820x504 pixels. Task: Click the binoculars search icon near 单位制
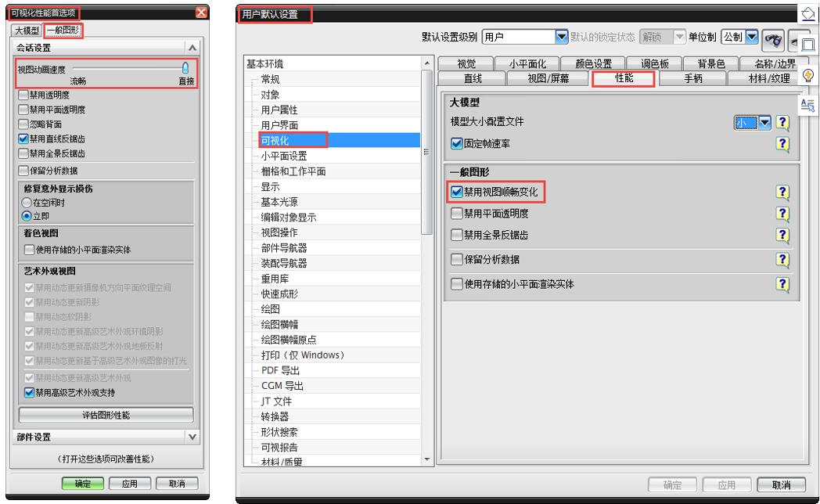[775, 41]
